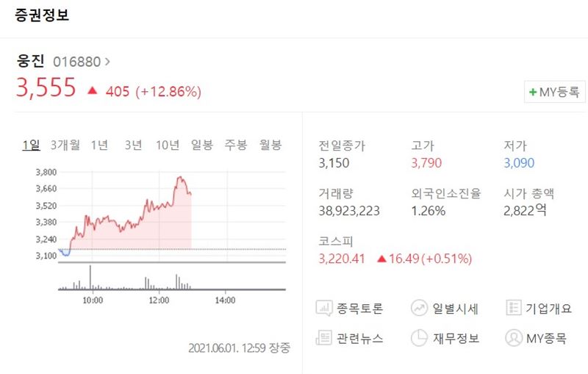
Task: Show the 3년 chart range
Action: 133,145
